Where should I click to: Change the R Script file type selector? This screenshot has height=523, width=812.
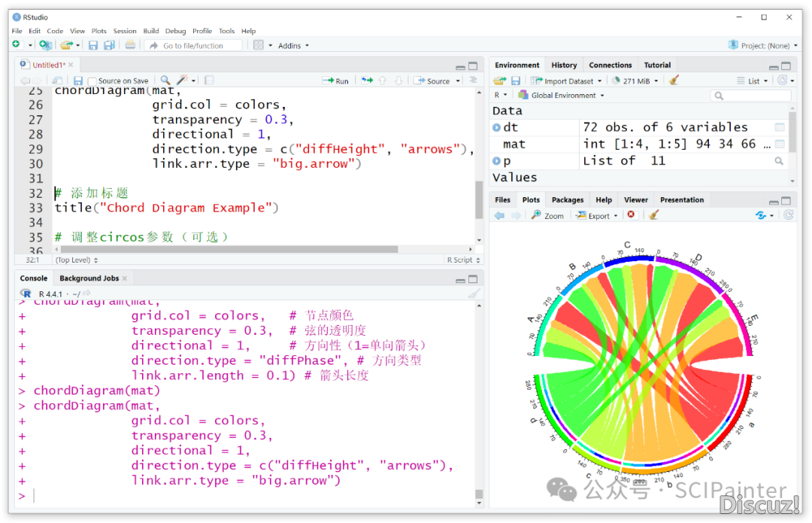pyautogui.click(x=463, y=260)
